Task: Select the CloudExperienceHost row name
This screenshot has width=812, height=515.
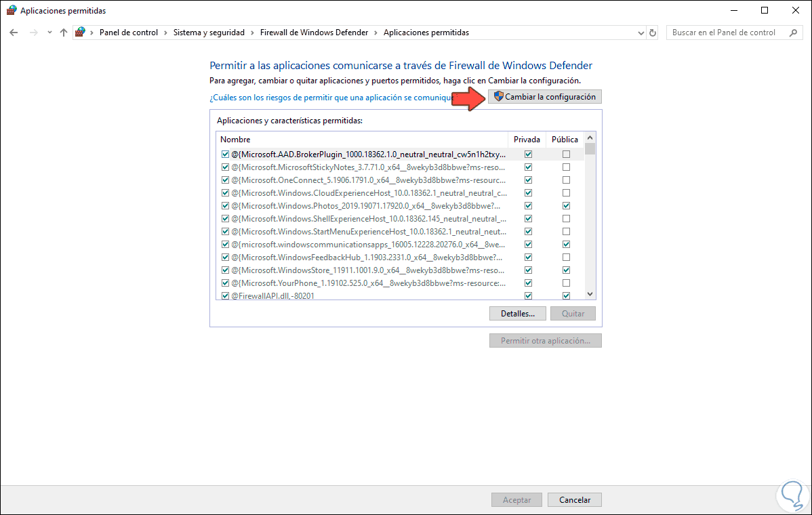Action: (369, 193)
